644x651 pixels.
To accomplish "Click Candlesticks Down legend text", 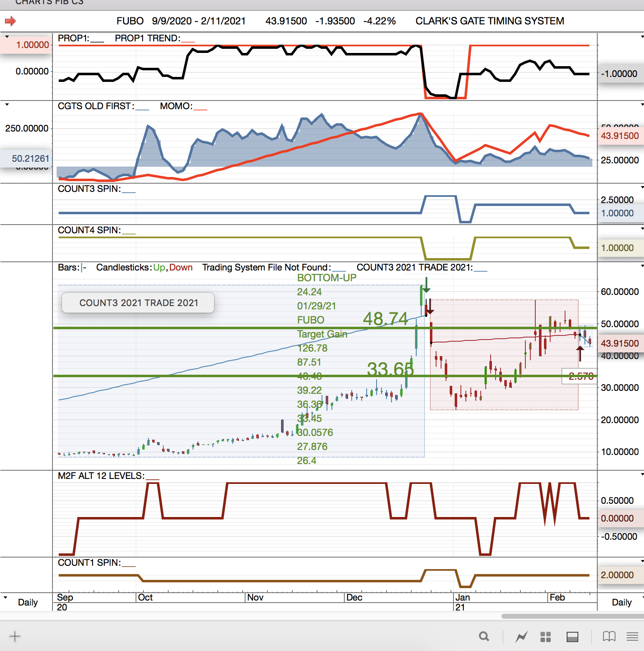I will [181, 267].
